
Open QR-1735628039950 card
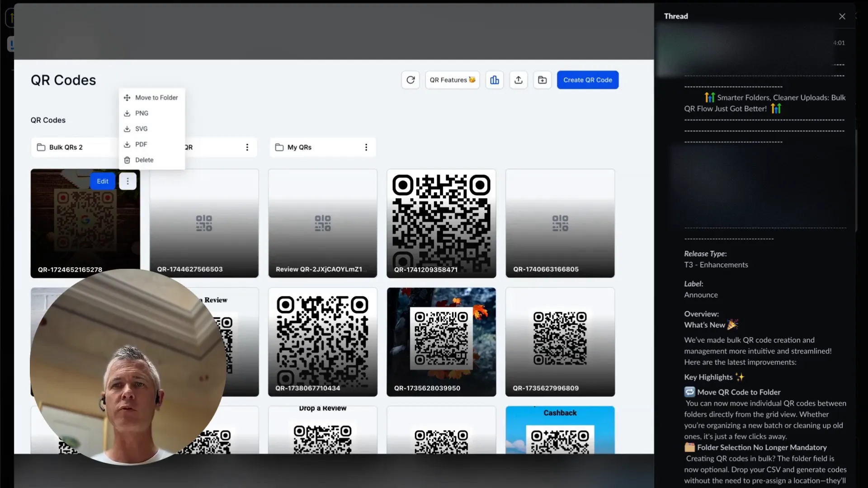pyautogui.click(x=441, y=342)
